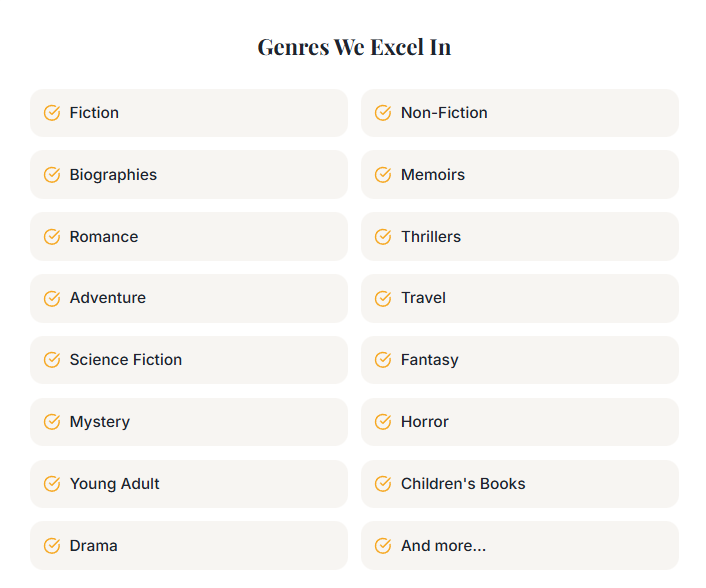Screen dimensions: 706x588
Task: Select the check icon beside And more...
Action: [383, 546]
